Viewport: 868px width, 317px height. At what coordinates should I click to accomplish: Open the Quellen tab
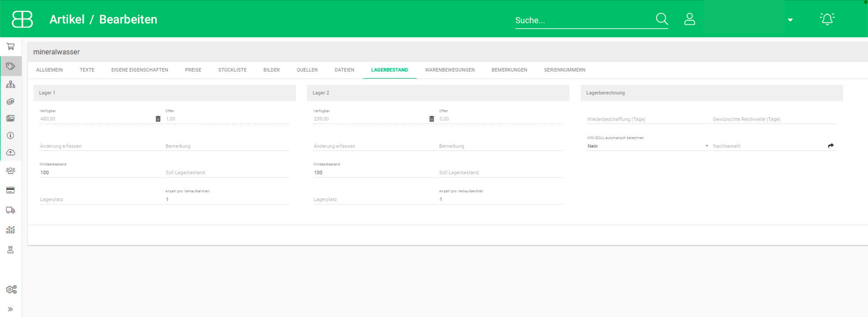click(307, 70)
